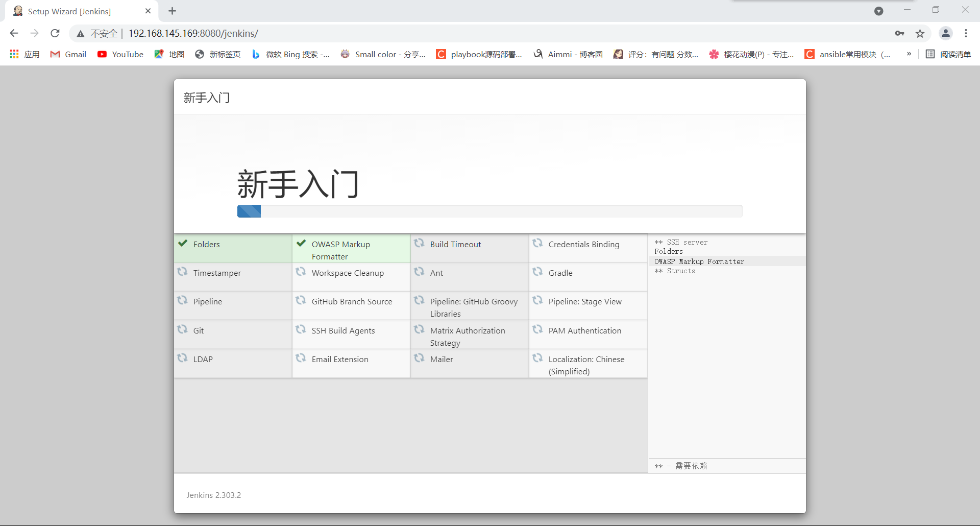Open the 微软 Bing 搜索 bookmark
980x526 pixels.
coord(290,54)
